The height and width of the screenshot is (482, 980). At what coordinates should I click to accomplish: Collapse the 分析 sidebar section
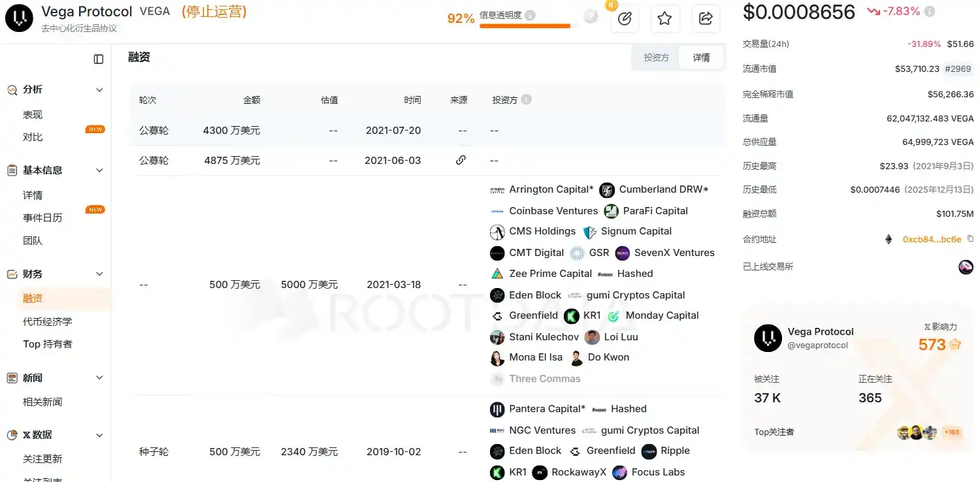click(x=99, y=89)
